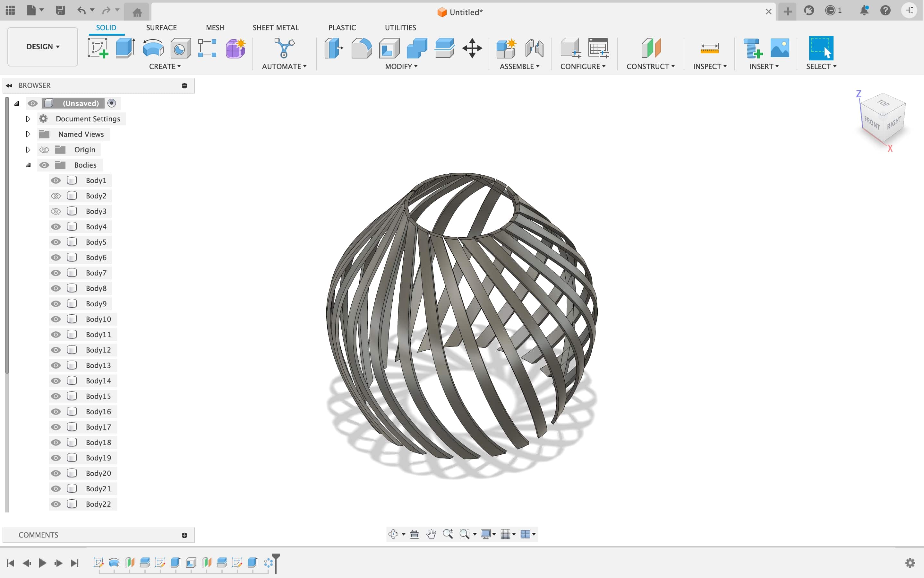The height and width of the screenshot is (578, 924).
Task: Click the Select tool icon
Action: click(x=821, y=48)
